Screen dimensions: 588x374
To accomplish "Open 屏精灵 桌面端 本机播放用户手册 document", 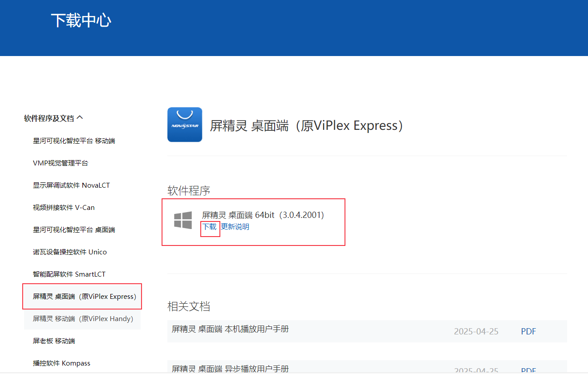I will [x=230, y=329].
